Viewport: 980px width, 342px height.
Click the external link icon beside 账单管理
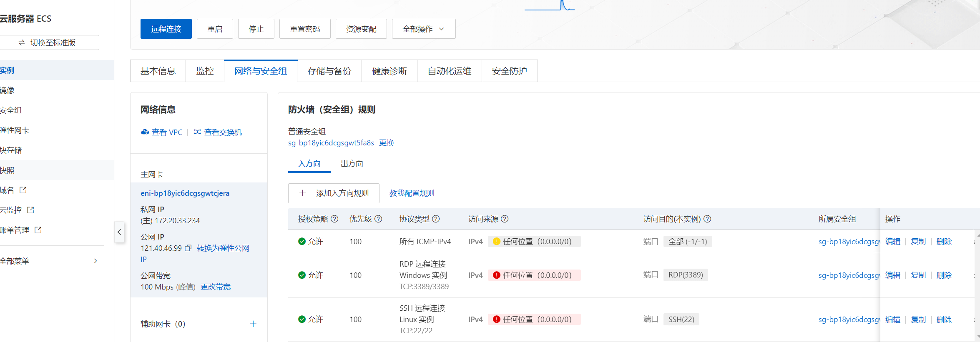[38, 230]
